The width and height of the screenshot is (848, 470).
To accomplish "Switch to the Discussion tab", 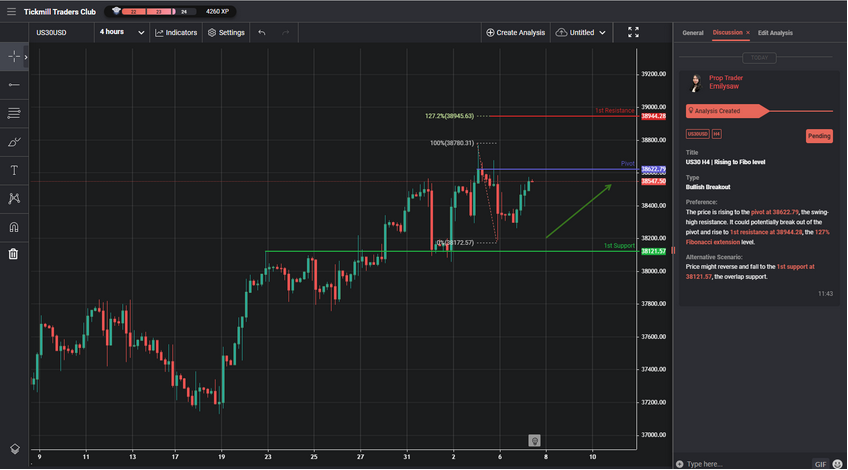I will point(727,32).
